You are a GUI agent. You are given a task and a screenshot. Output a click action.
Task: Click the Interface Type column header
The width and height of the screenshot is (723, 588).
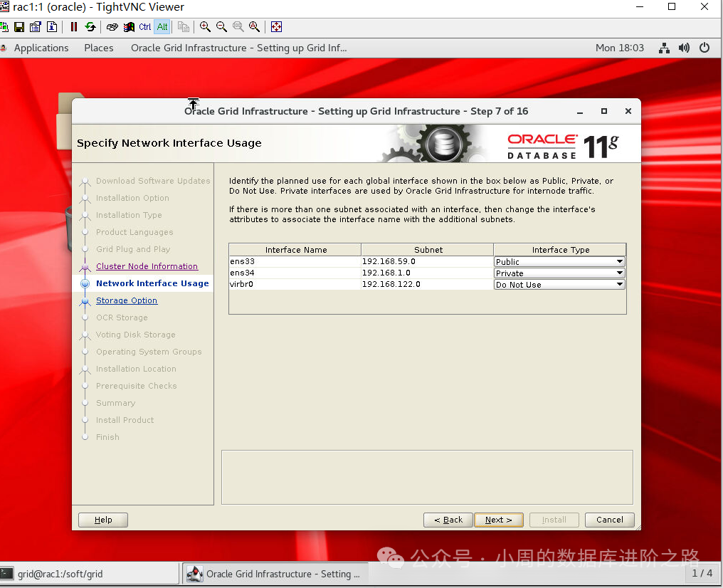coord(560,249)
